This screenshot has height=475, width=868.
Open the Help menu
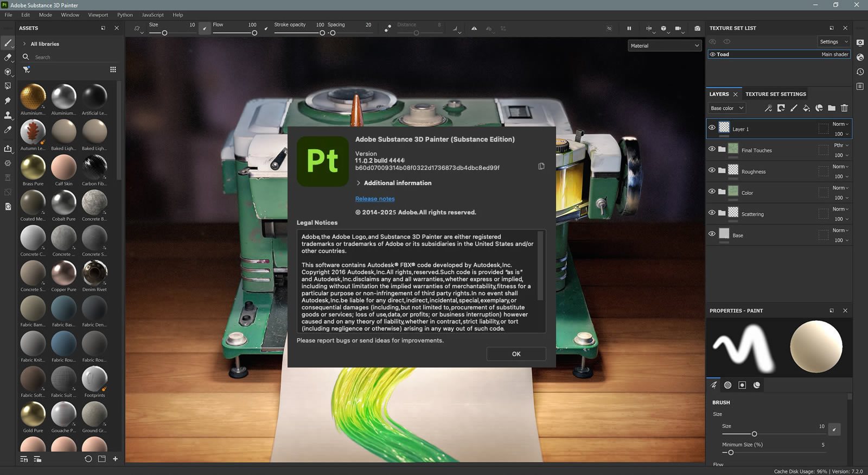[177, 15]
